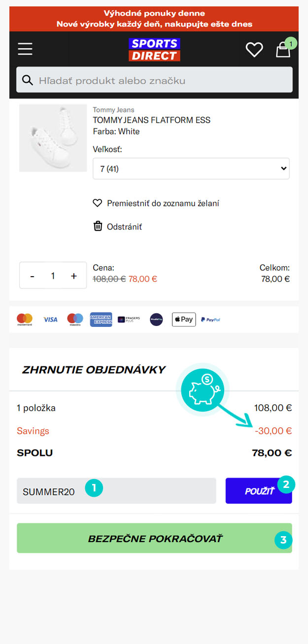308x644 pixels.
Task: Click the trash icon to remove item
Action: 98,226
